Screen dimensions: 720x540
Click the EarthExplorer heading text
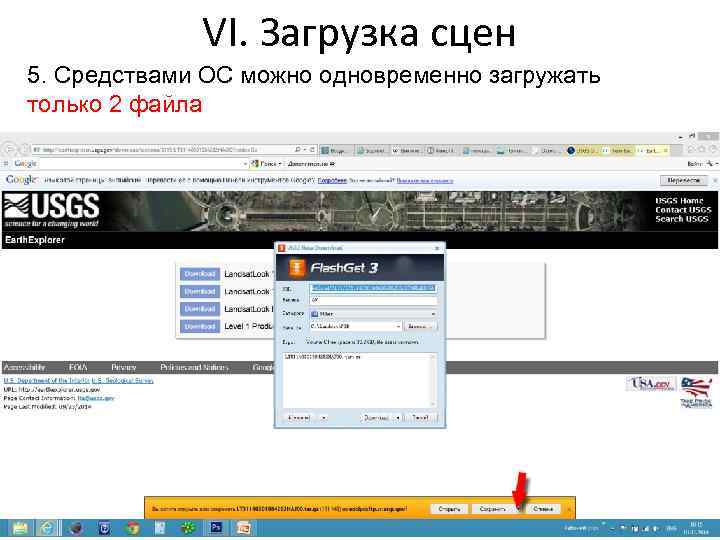[35, 240]
